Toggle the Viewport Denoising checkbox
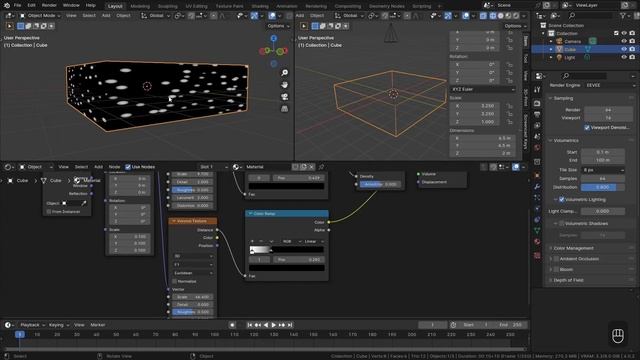The height and width of the screenshot is (360, 640). 587,128
